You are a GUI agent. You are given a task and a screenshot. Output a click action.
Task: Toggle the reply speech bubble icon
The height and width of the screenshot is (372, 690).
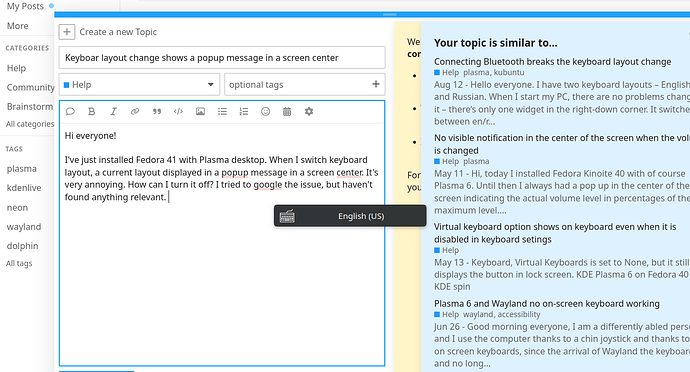70,111
